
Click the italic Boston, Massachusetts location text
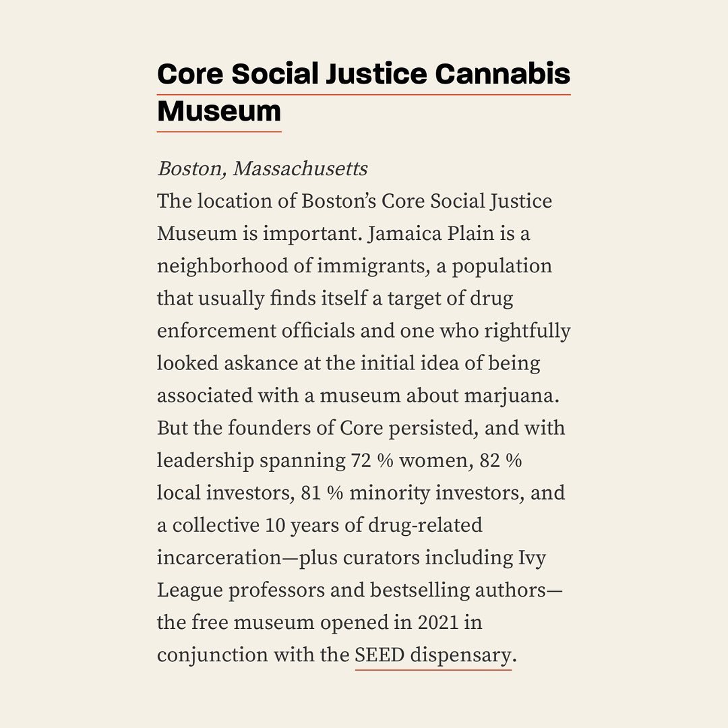coord(262,169)
